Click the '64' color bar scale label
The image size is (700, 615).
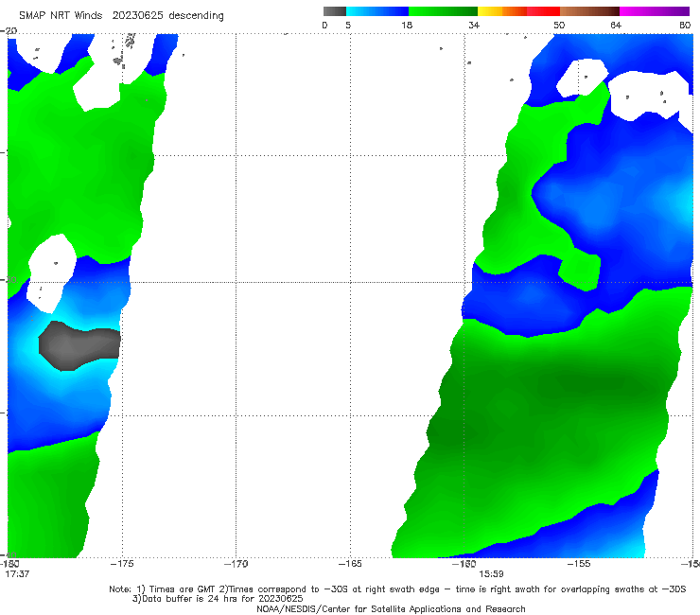point(616,26)
